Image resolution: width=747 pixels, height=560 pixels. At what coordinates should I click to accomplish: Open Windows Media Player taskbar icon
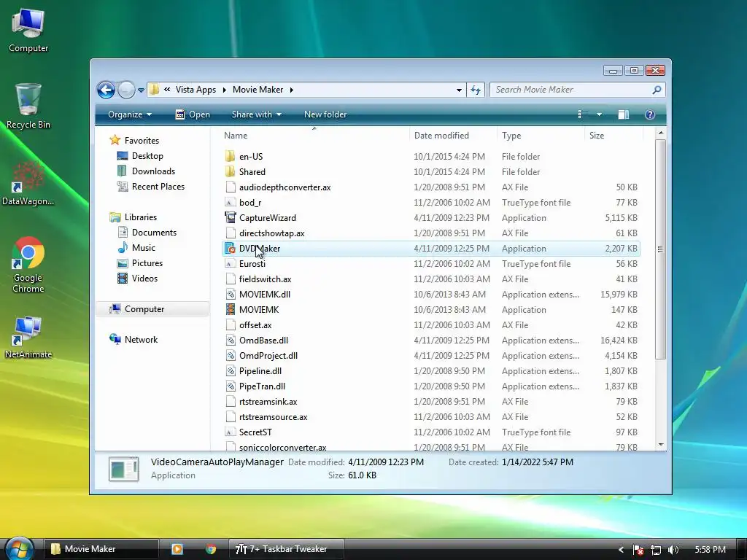pos(177,549)
